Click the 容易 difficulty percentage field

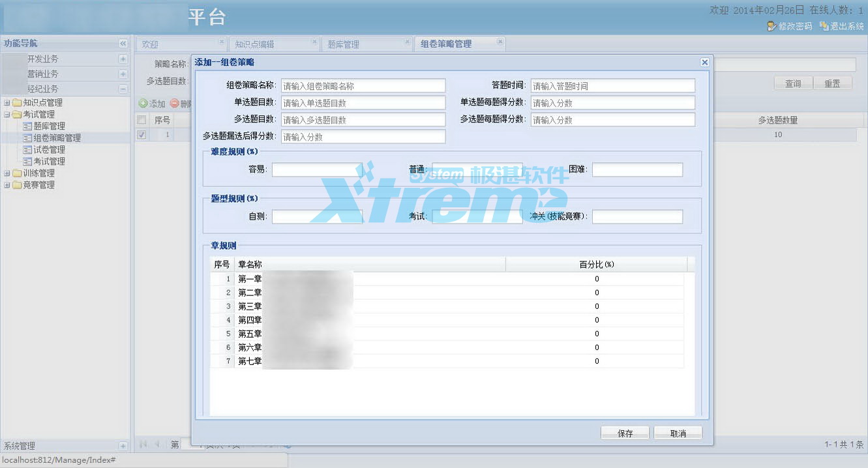coord(317,169)
